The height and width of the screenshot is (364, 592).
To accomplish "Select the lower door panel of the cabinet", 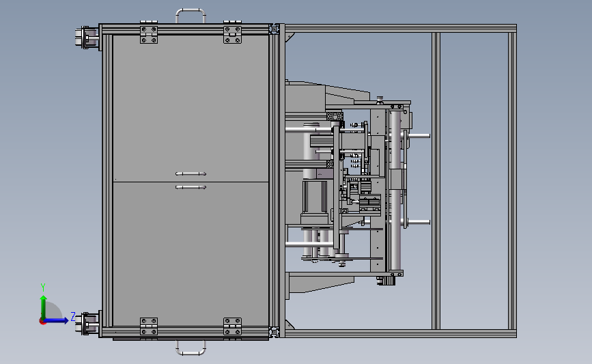I will click(x=191, y=254).
